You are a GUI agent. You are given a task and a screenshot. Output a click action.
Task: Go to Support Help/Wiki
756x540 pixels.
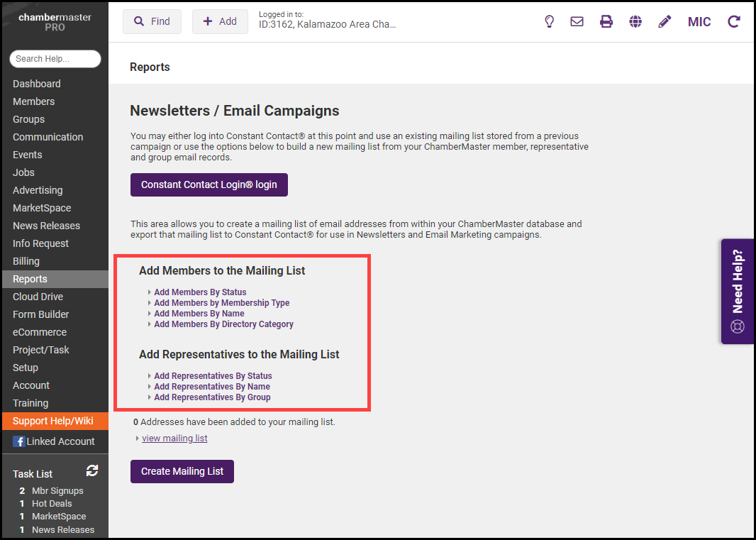tap(53, 421)
